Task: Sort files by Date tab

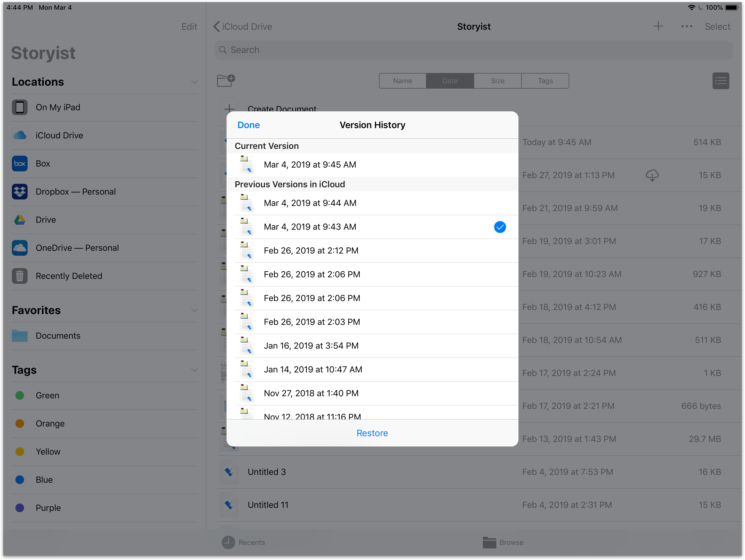Action: coord(450,81)
